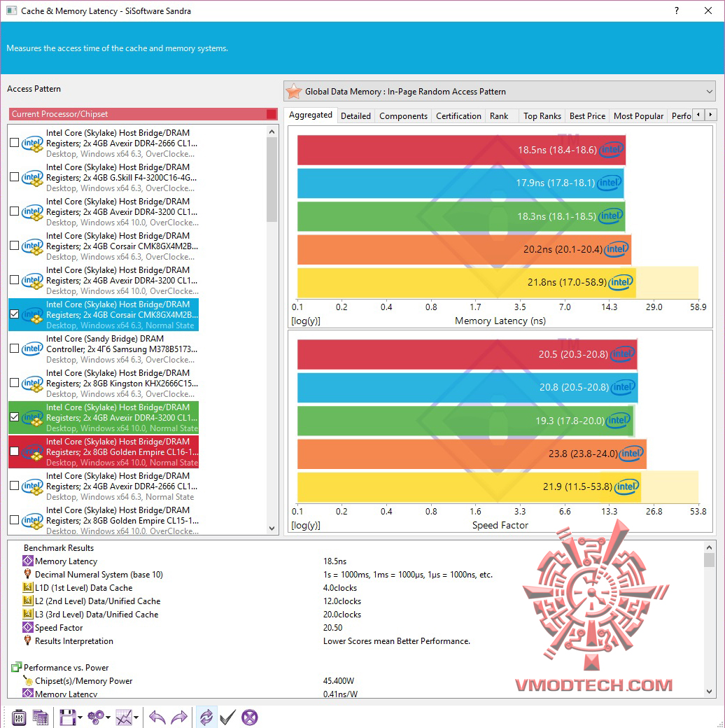Click the Chipset(s)/Memory Power icon
The height and width of the screenshot is (728, 725).
click(28, 680)
